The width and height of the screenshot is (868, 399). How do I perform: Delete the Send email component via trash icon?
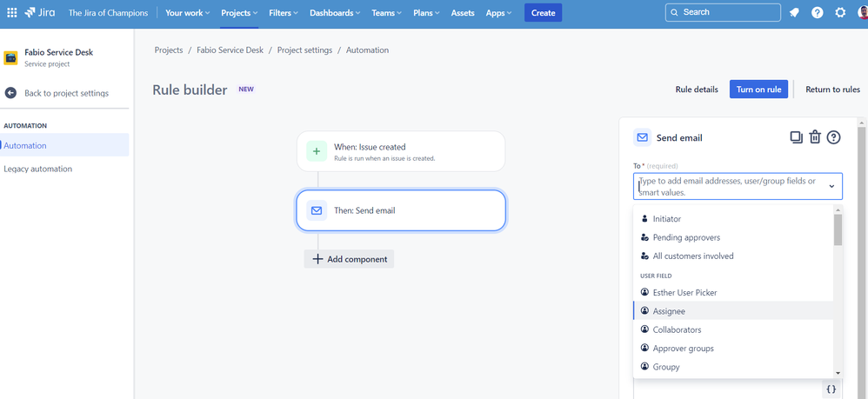click(814, 137)
